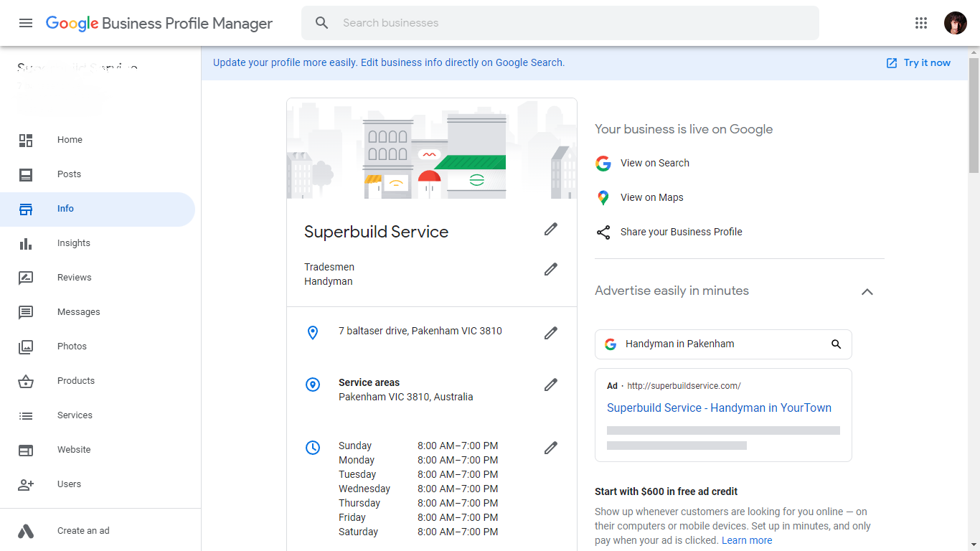Open the Learn more ad credit link
The width and height of the screenshot is (980, 551).
(x=747, y=540)
